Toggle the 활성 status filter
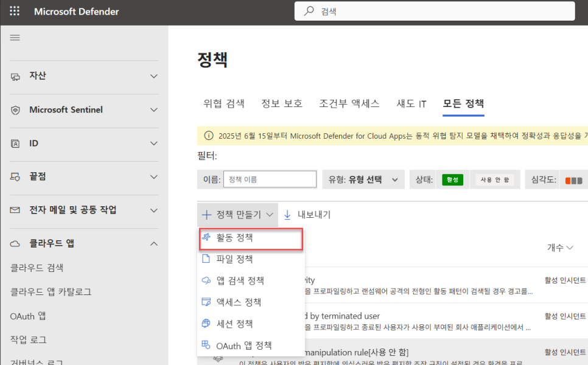This screenshot has width=588, height=365. [x=453, y=179]
